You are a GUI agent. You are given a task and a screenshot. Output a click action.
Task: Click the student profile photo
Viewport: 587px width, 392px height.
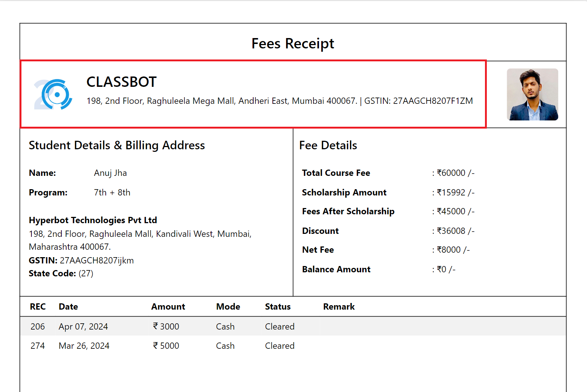[x=532, y=94]
